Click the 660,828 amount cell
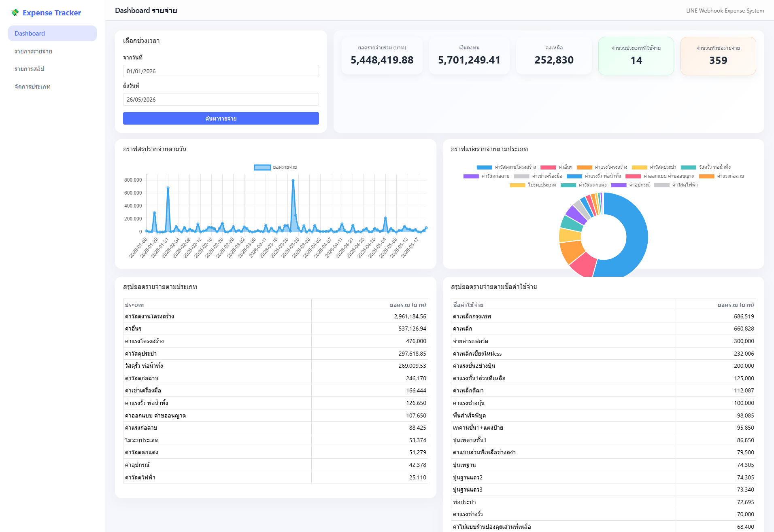This screenshot has width=774, height=532. pos(716,329)
